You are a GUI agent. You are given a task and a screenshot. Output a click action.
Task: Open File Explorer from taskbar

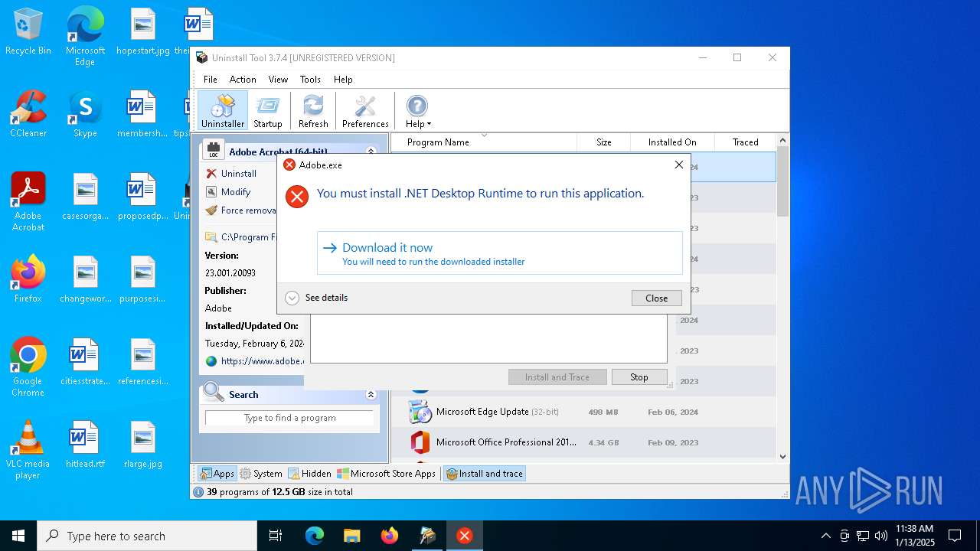point(351,536)
